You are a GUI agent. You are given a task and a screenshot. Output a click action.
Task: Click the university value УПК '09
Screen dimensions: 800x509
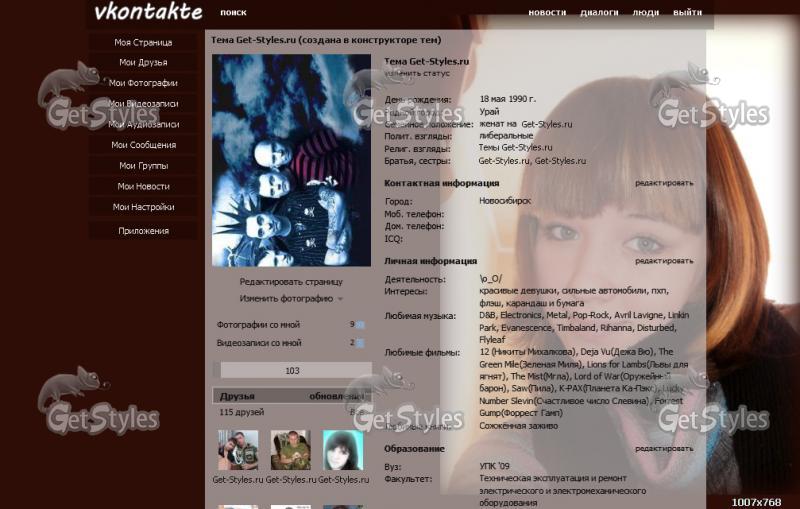pos(494,466)
